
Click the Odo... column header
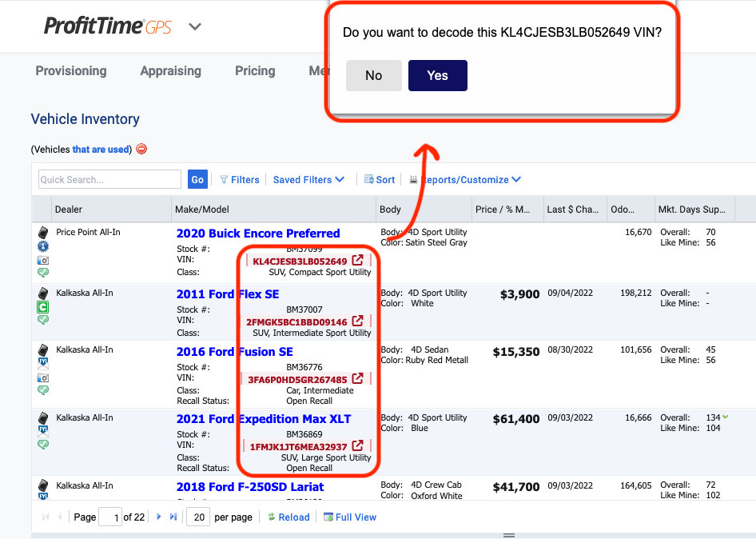631,210
